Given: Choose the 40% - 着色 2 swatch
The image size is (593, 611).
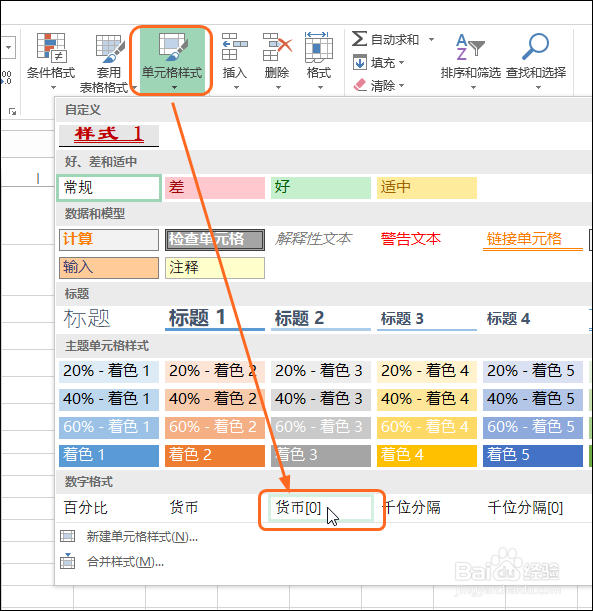Looking at the screenshot, I should (215, 399).
